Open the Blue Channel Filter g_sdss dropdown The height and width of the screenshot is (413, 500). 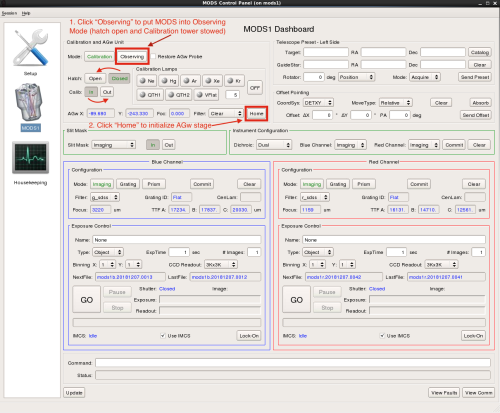(105, 197)
